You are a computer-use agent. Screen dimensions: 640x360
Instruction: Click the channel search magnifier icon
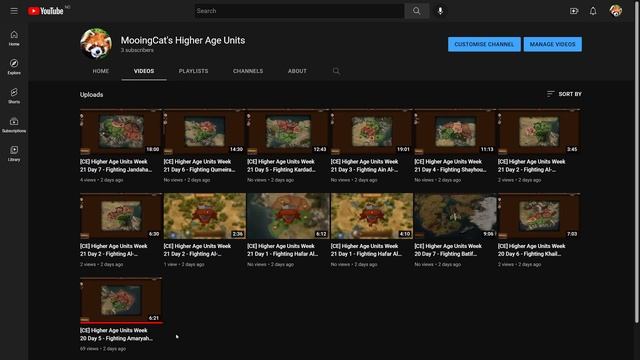click(x=336, y=71)
